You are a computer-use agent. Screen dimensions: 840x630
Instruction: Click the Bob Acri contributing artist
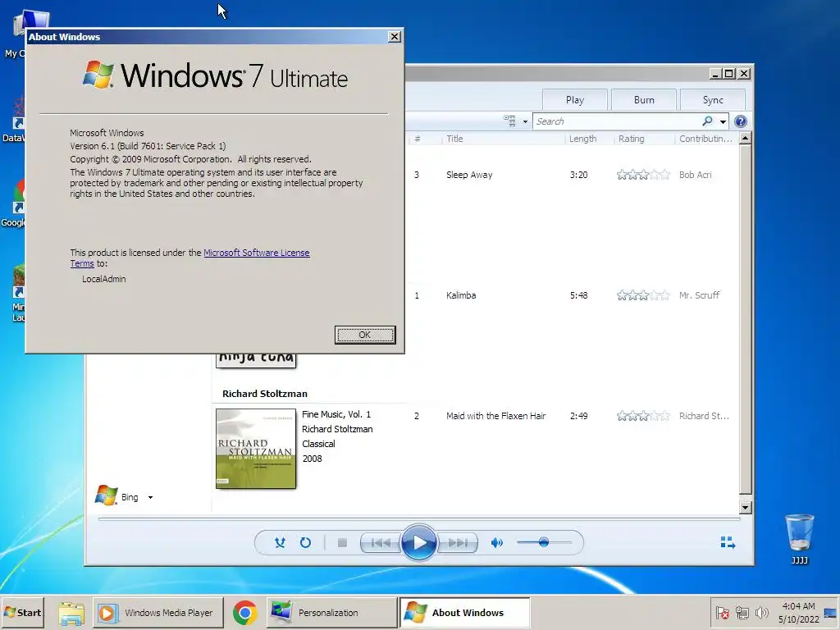click(x=696, y=175)
